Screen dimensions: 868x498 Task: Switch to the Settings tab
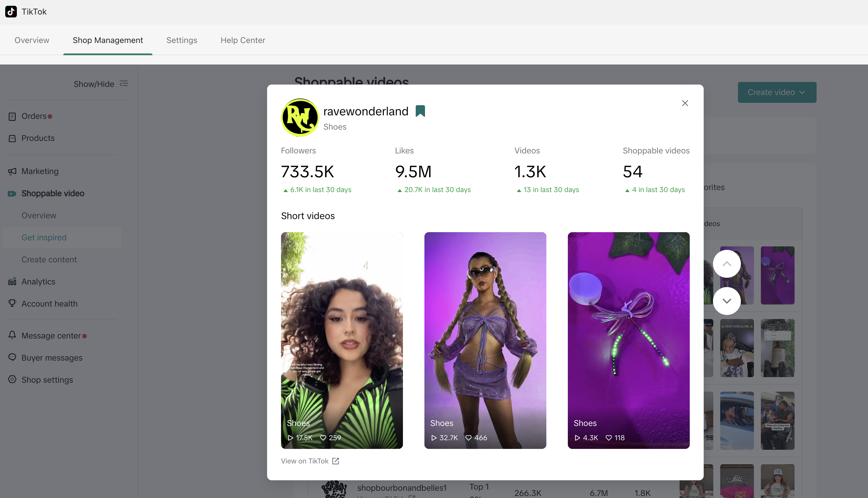[181, 40]
